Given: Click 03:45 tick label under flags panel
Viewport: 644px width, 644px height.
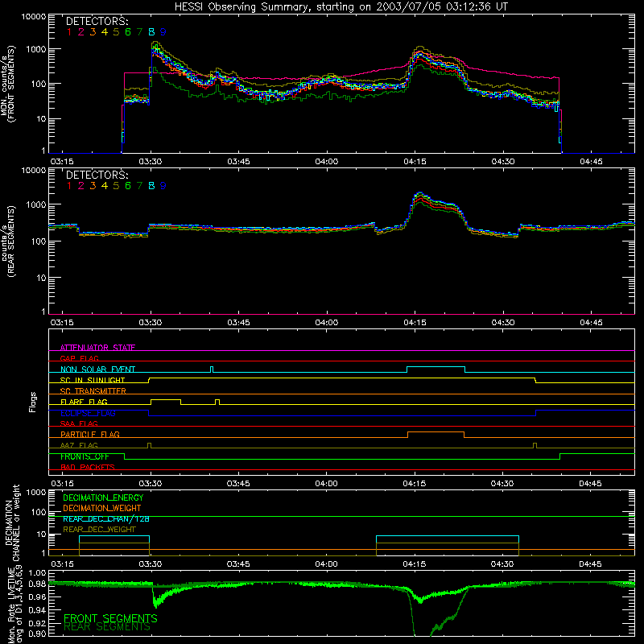Looking at the screenshot, I should pos(238,484).
